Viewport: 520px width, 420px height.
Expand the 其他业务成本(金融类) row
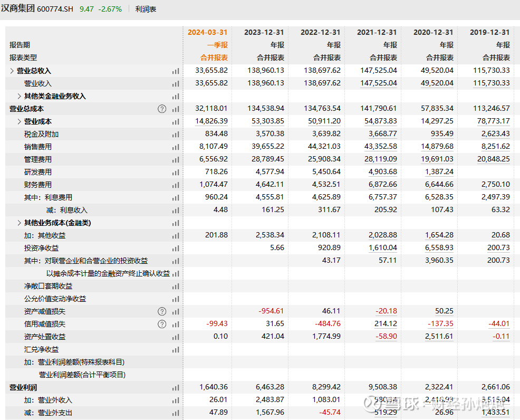pyautogui.click(x=19, y=223)
